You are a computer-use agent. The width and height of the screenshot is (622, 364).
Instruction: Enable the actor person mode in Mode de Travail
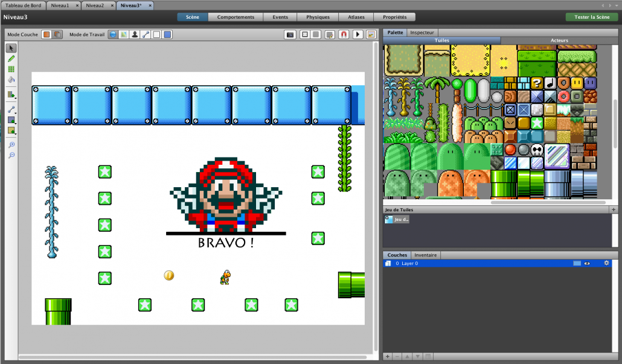[x=135, y=34]
